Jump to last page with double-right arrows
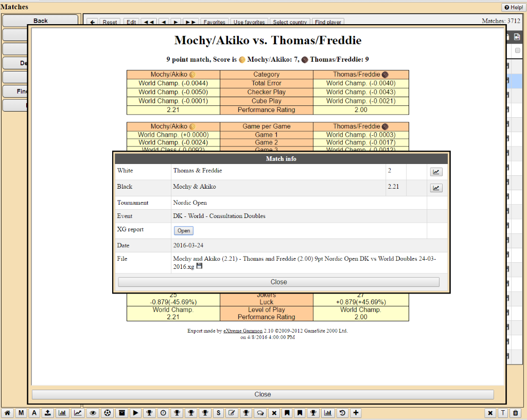 [x=190, y=22]
